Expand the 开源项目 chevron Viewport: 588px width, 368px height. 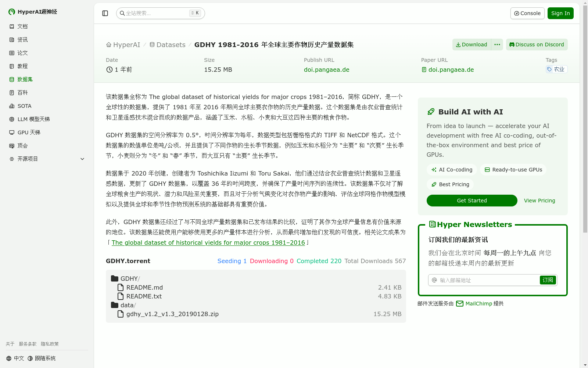82,159
